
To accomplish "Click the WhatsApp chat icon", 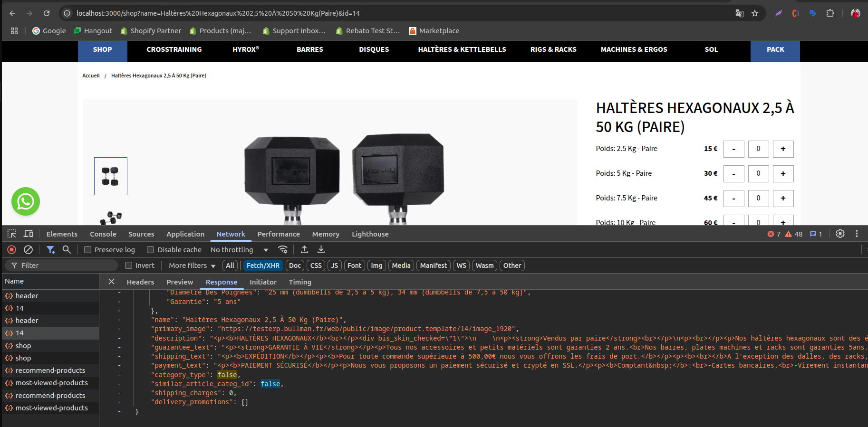I will click(x=26, y=201).
